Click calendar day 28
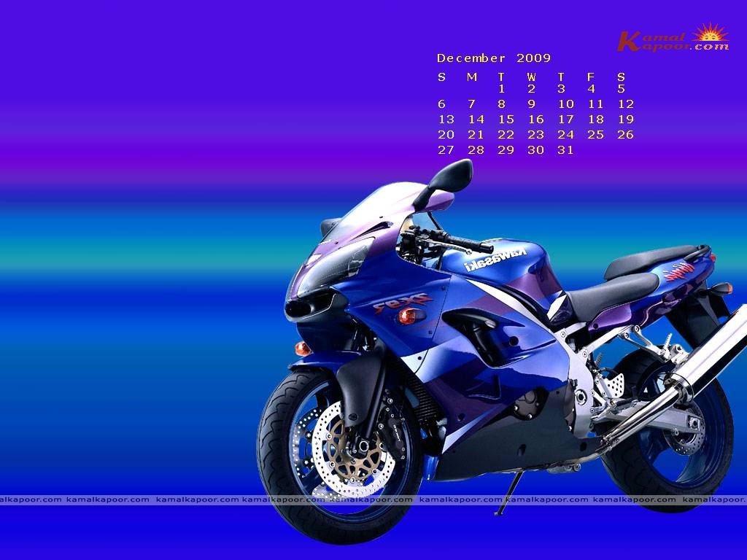This screenshot has height=560, width=747. [476, 150]
